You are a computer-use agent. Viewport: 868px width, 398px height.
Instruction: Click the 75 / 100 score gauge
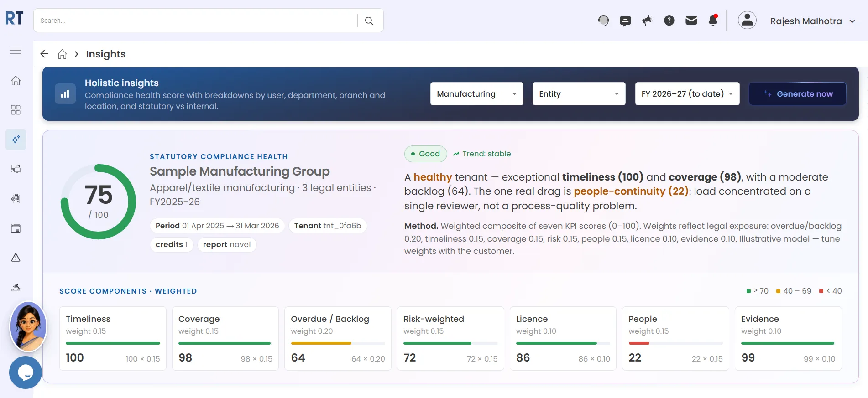click(x=99, y=202)
